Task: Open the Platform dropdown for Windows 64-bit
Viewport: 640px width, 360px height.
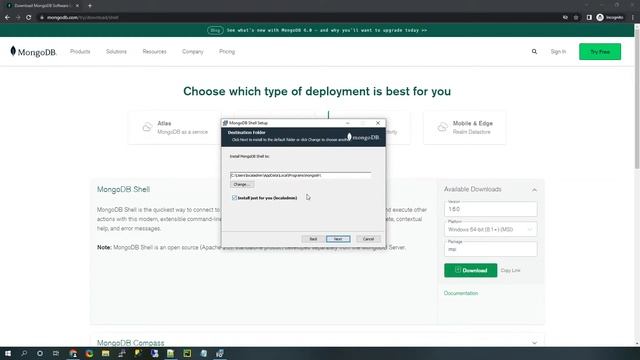Action: 491,229
